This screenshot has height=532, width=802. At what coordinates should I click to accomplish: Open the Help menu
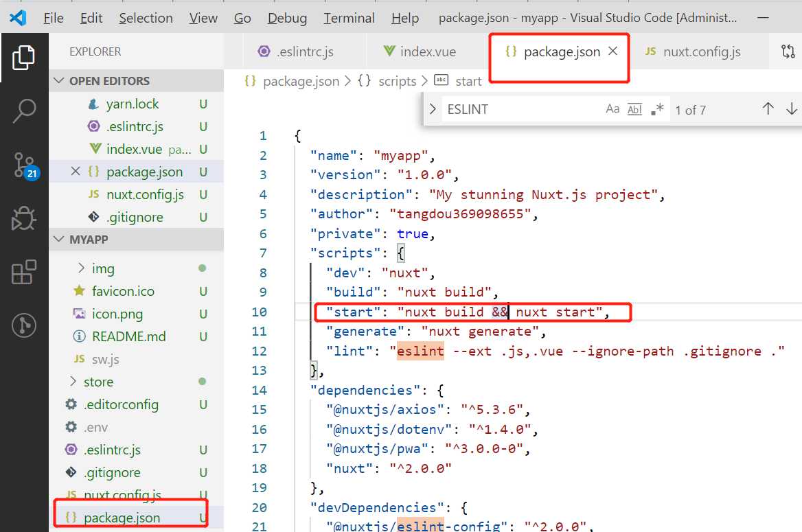(405, 18)
